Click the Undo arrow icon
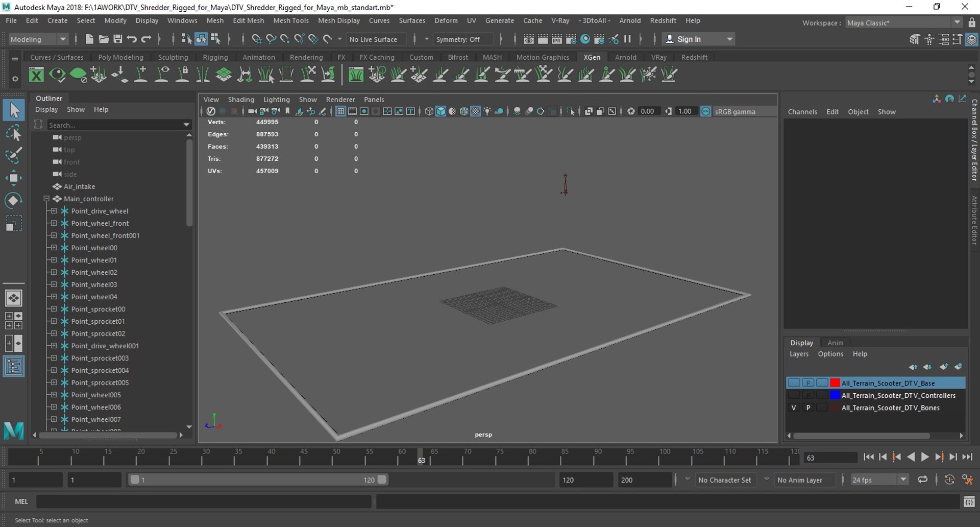This screenshot has height=527, width=980. click(x=132, y=39)
